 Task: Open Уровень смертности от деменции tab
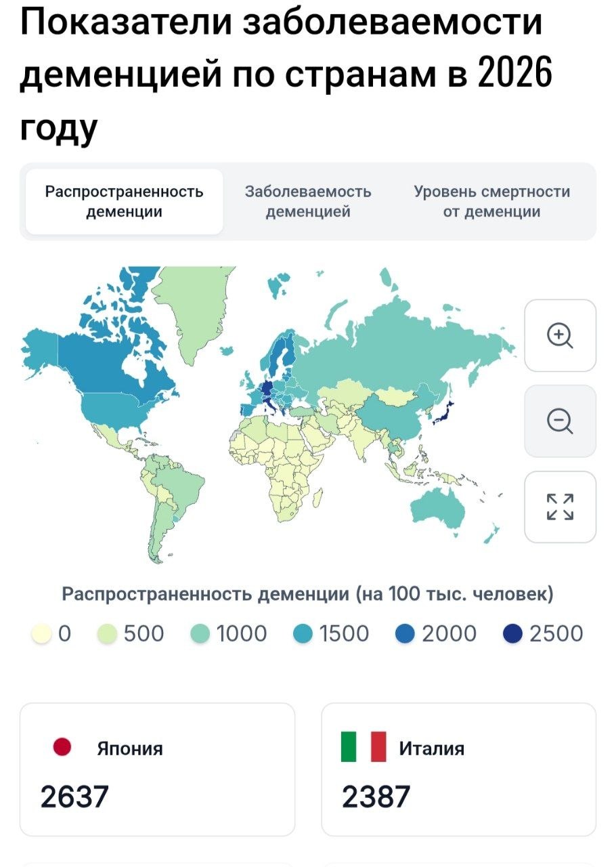pyautogui.click(x=492, y=202)
